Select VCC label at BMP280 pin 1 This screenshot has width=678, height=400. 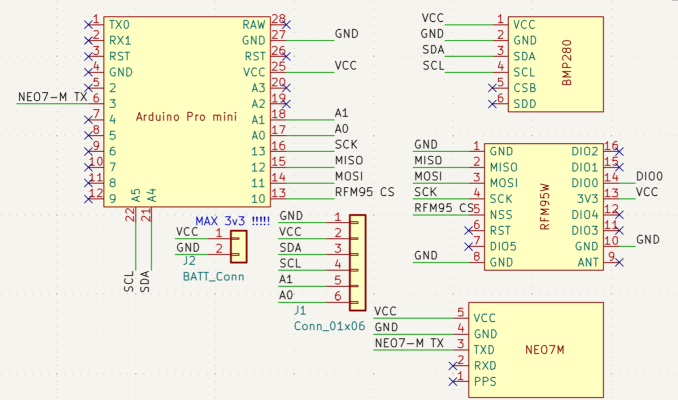(433, 18)
